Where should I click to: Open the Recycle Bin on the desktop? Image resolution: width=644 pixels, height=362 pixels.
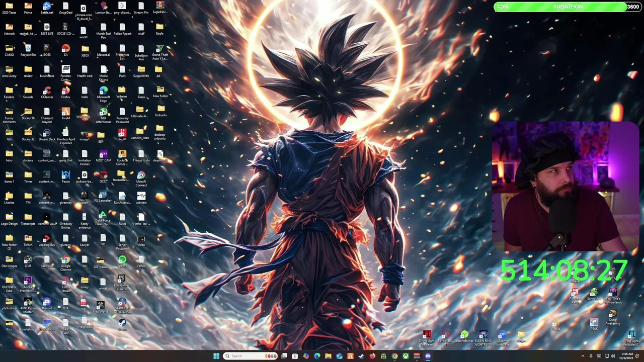click(x=28, y=50)
